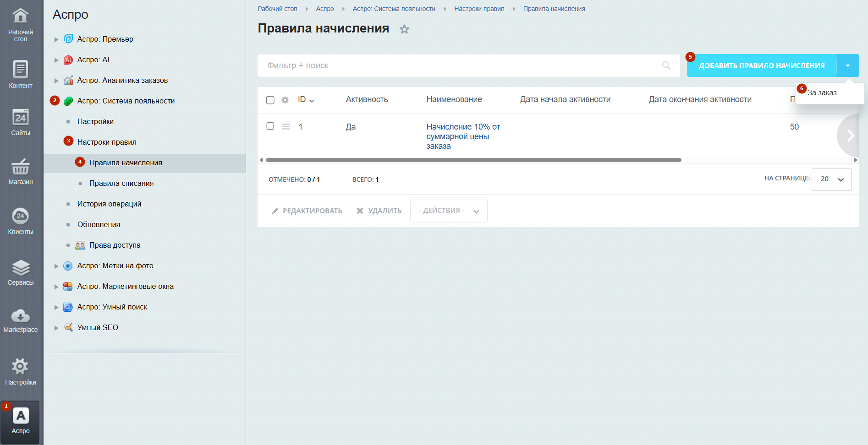Open table column settings gear

click(285, 100)
